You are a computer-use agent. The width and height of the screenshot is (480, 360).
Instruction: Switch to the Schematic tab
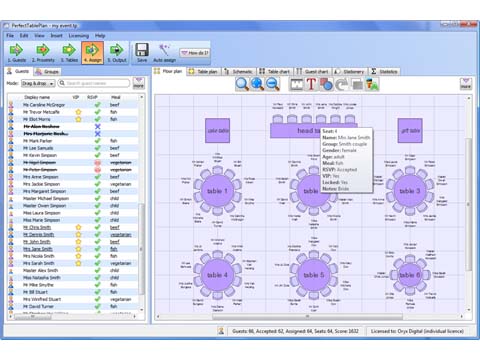[239, 72]
